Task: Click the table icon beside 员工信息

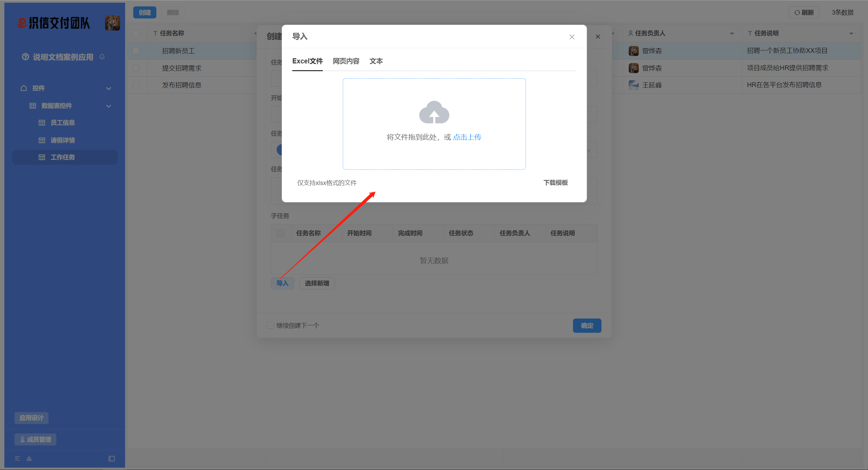Action: point(41,122)
